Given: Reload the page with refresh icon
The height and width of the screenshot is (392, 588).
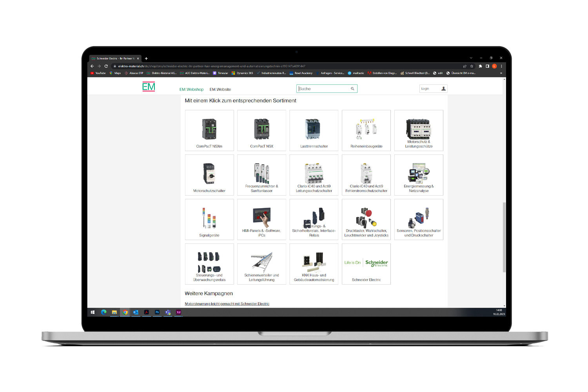Looking at the screenshot, I should [x=106, y=66].
